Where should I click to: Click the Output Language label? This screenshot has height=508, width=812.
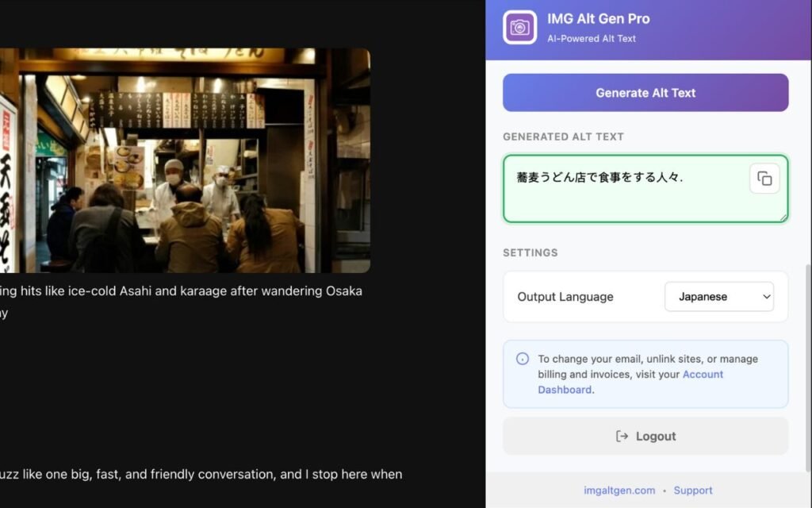pos(565,297)
